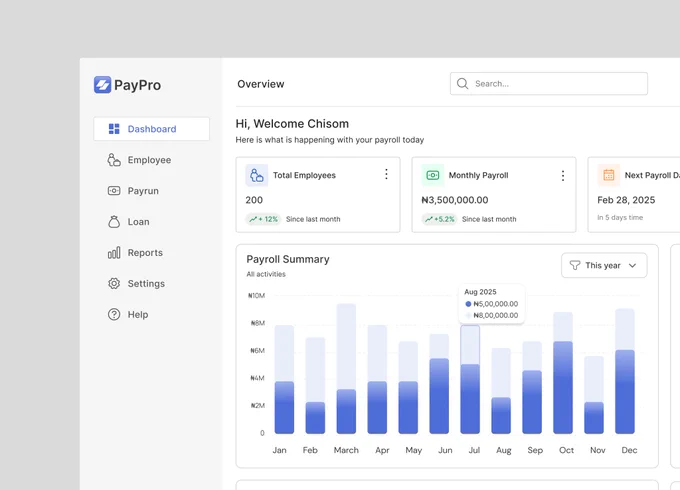Click the Oct bar in Payroll Summary
The height and width of the screenshot is (490, 680).
[563, 373]
